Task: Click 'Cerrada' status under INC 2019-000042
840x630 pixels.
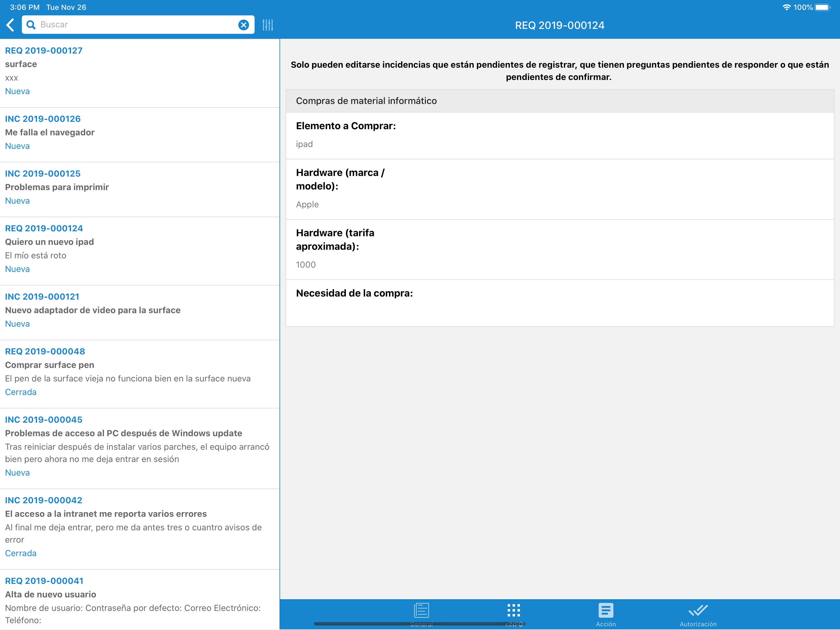Action: [x=21, y=553]
